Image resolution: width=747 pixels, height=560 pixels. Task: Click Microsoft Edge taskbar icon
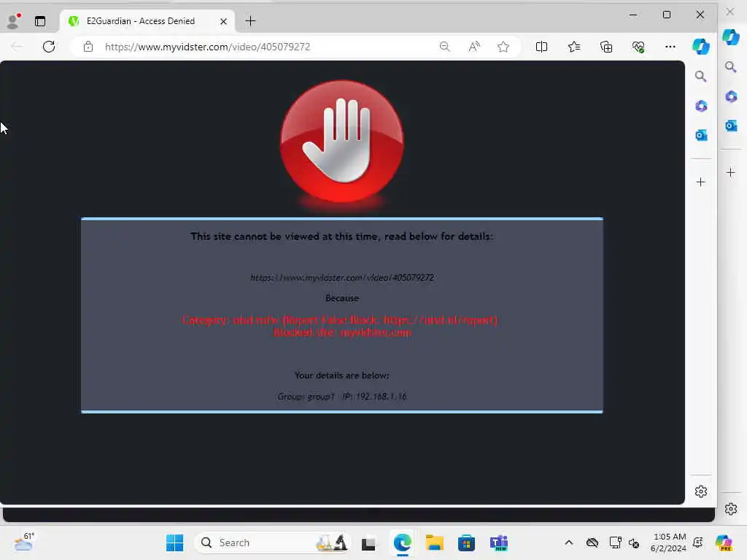[403, 542]
